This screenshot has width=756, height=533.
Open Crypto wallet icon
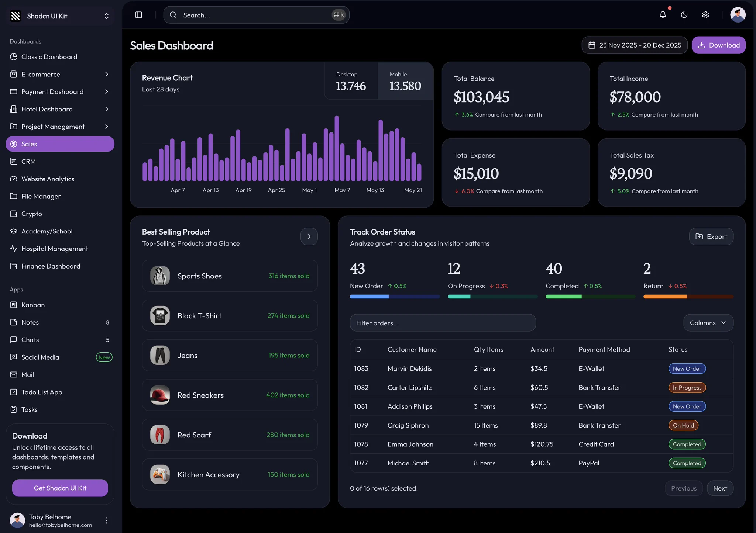coord(14,214)
